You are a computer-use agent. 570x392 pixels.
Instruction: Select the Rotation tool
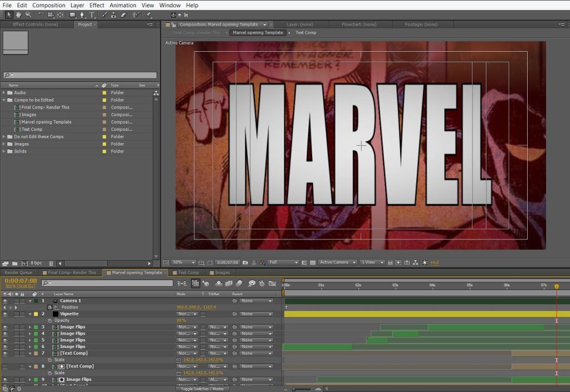(x=41, y=15)
